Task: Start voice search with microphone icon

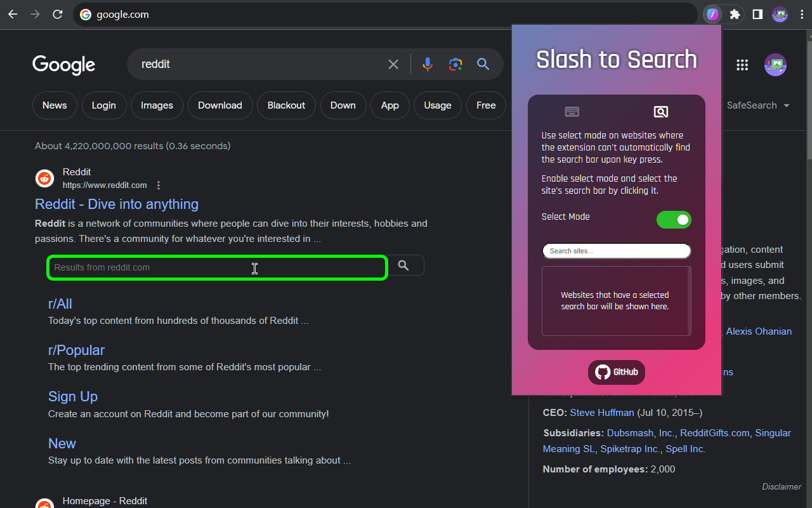Action: [x=428, y=64]
